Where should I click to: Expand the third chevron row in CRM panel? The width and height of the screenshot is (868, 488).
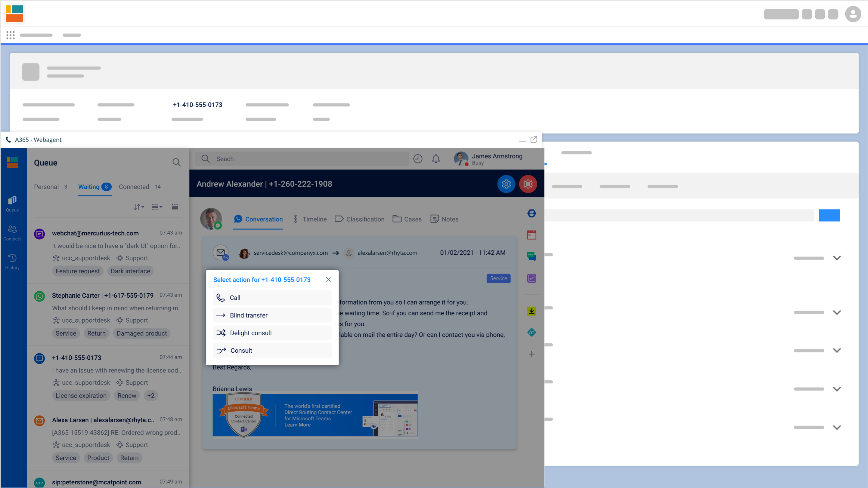click(x=837, y=351)
